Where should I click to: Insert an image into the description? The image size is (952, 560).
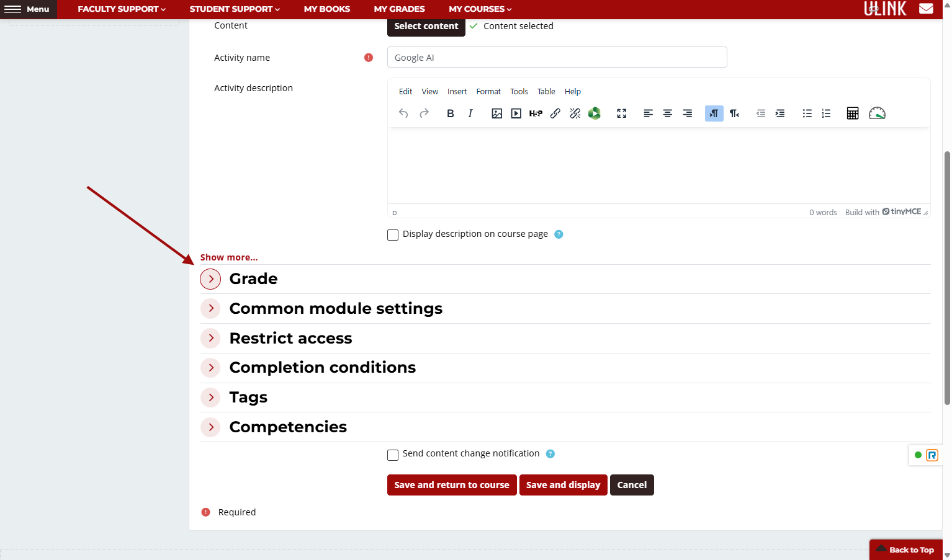pyautogui.click(x=496, y=113)
